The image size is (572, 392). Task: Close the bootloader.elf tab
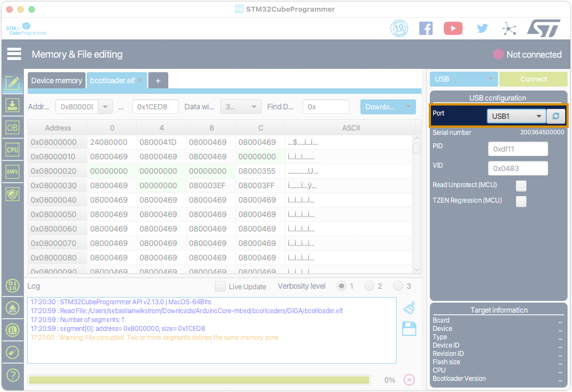(x=139, y=81)
